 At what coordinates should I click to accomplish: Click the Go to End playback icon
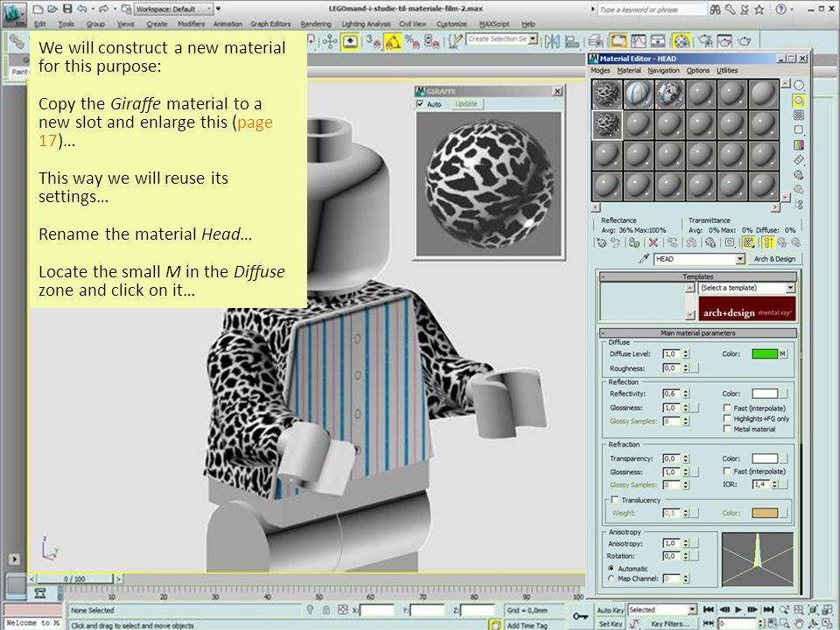point(768,610)
